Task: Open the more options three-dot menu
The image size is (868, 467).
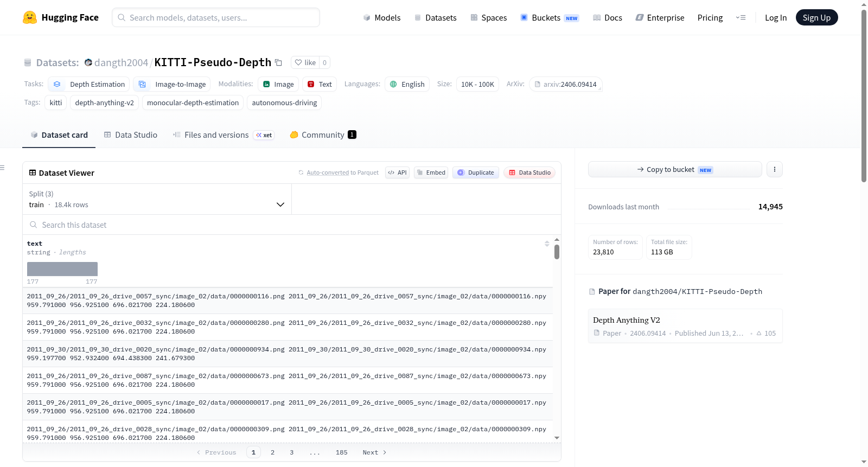Action: coord(775,169)
